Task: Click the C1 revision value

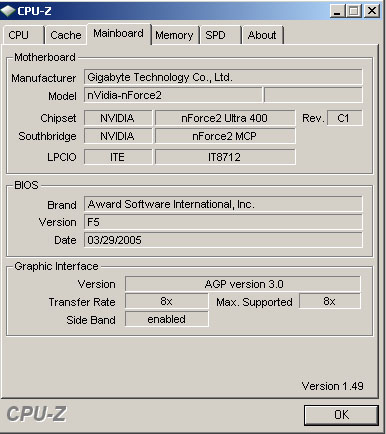Action: (x=345, y=118)
